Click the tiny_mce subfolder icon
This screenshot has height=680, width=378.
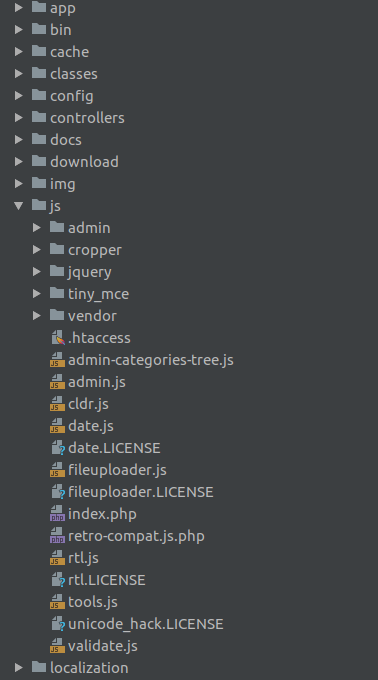(57, 293)
